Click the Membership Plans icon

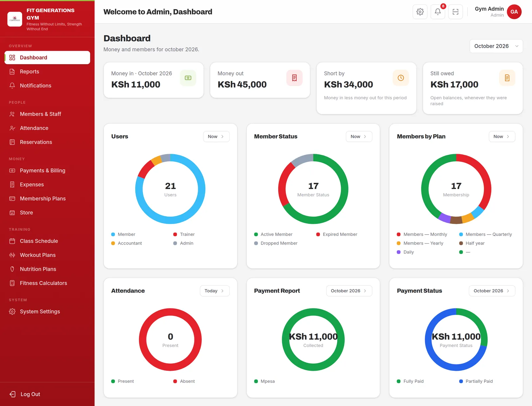[x=12, y=198]
